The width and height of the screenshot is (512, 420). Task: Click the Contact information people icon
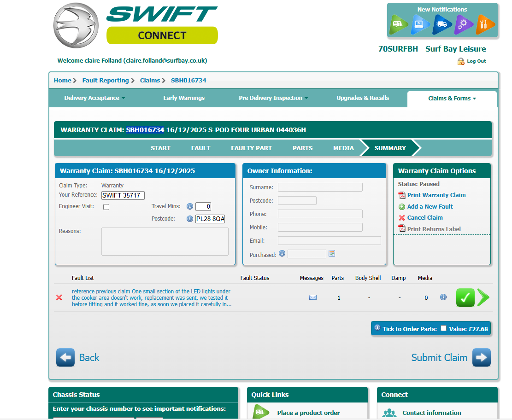[x=389, y=413]
